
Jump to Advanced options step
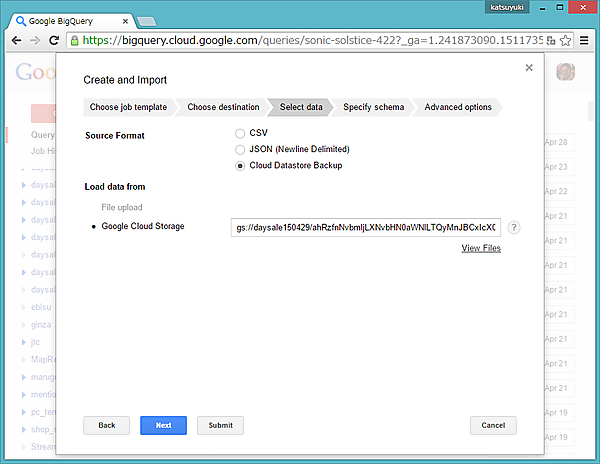(458, 107)
